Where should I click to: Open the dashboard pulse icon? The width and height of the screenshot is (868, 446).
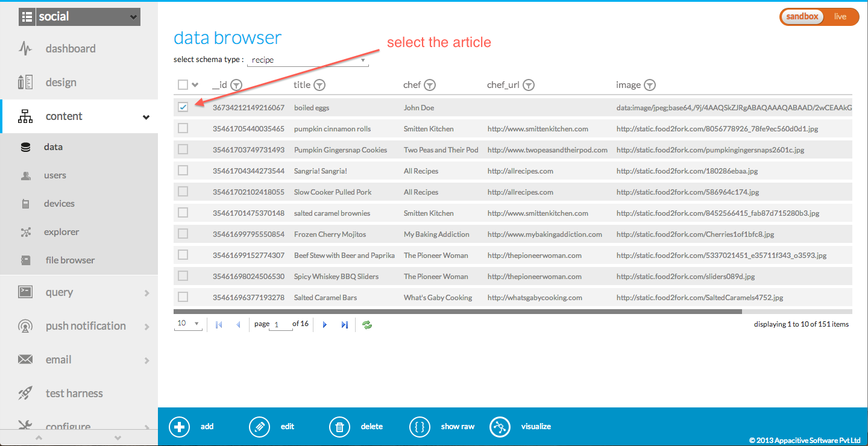pyautogui.click(x=25, y=49)
